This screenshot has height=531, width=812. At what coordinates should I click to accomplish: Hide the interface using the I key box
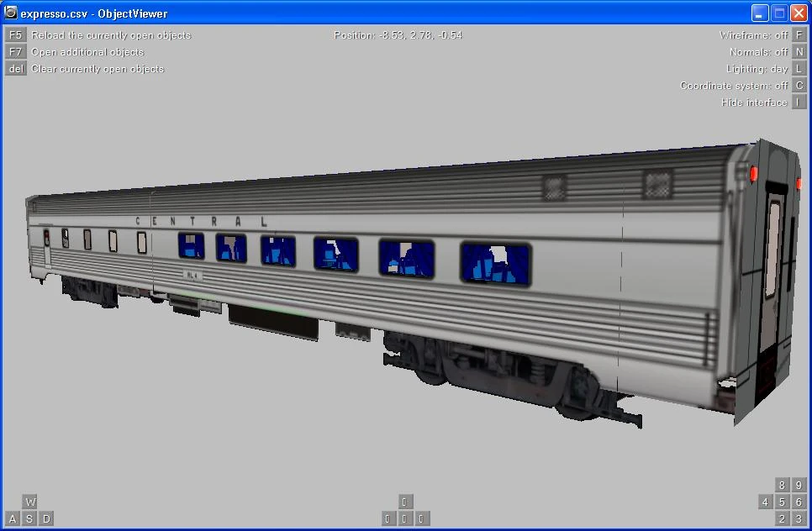799,103
